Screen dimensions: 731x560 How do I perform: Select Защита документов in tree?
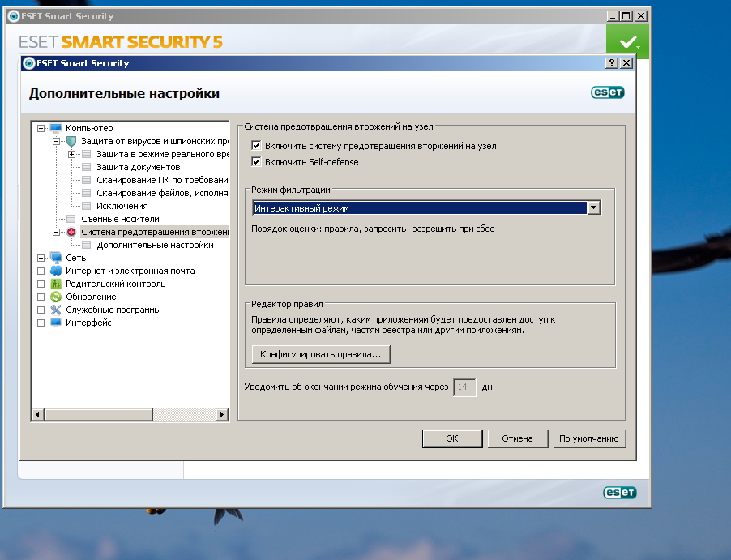(138, 167)
